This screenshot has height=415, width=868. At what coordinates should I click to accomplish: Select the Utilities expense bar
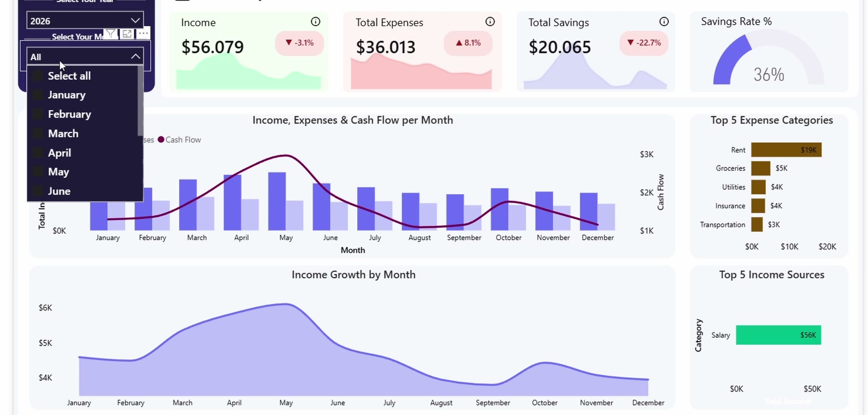click(759, 187)
